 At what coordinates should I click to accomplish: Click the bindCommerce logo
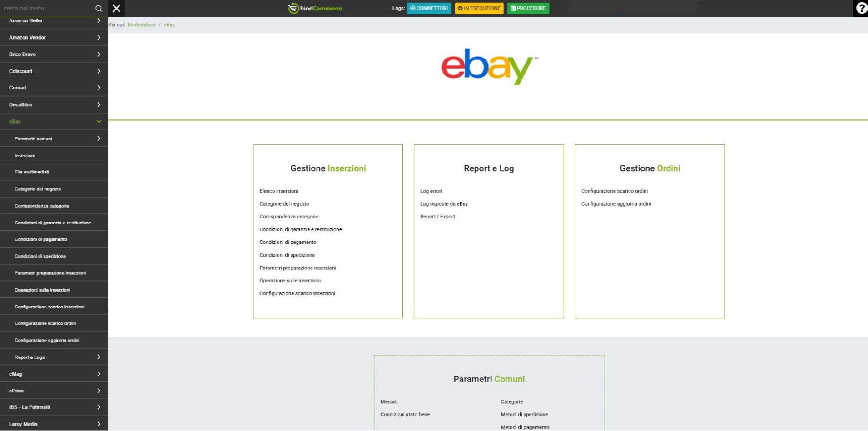(315, 8)
